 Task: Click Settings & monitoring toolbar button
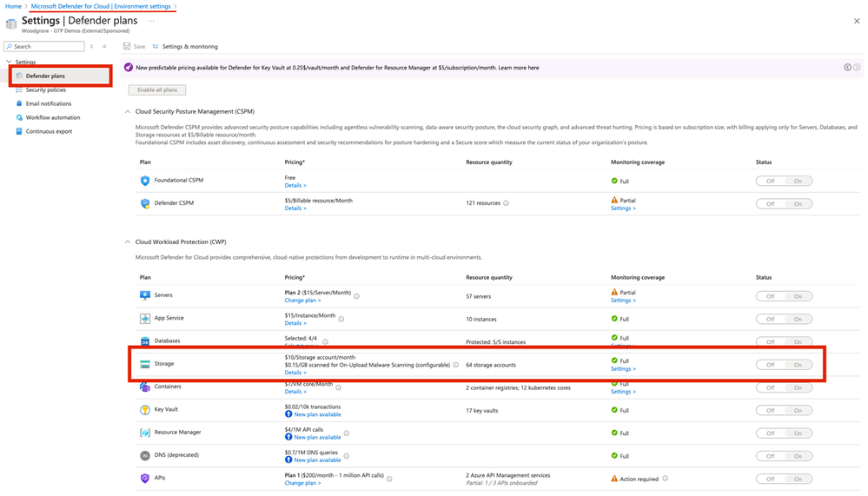pyautogui.click(x=185, y=47)
